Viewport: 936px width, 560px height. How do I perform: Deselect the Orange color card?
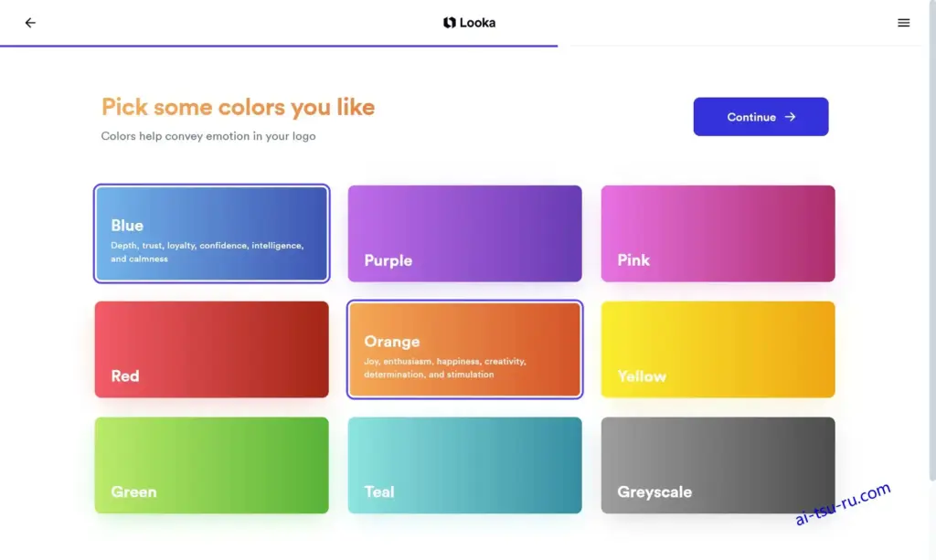464,350
